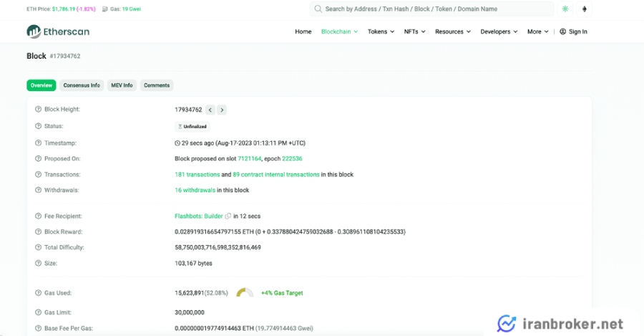
Task: Click the search magnifier icon
Action: click(x=318, y=9)
